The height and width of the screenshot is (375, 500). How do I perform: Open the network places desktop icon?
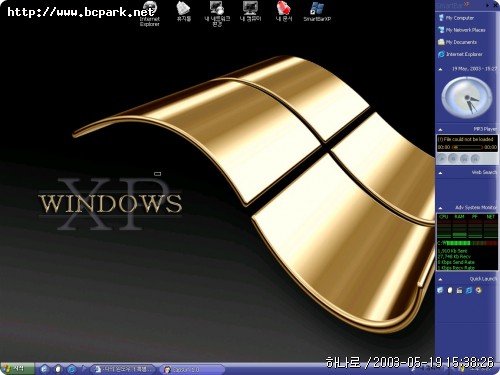[217, 14]
